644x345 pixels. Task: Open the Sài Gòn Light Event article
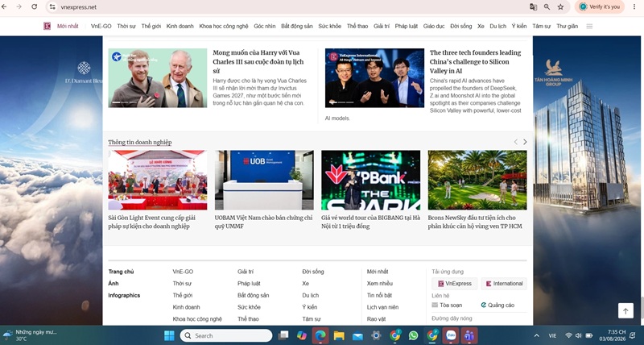152,222
